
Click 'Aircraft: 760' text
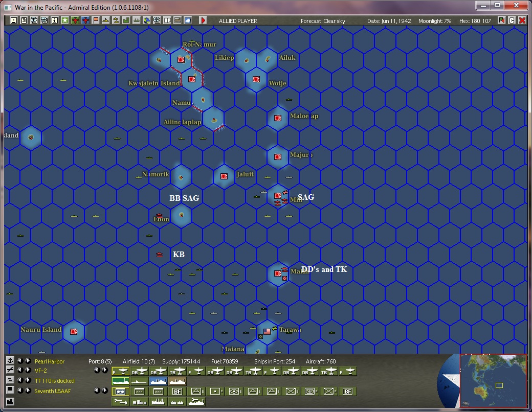point(321,361)
